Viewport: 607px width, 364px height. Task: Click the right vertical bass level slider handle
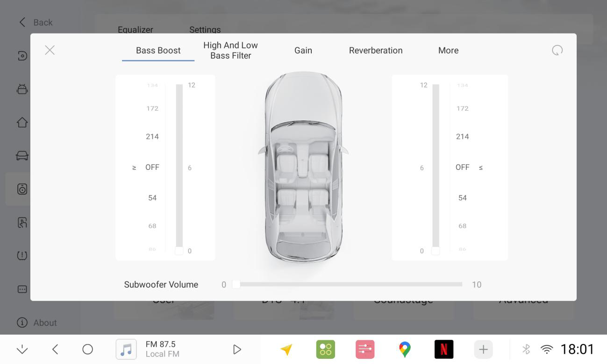[x=436, y=251]
